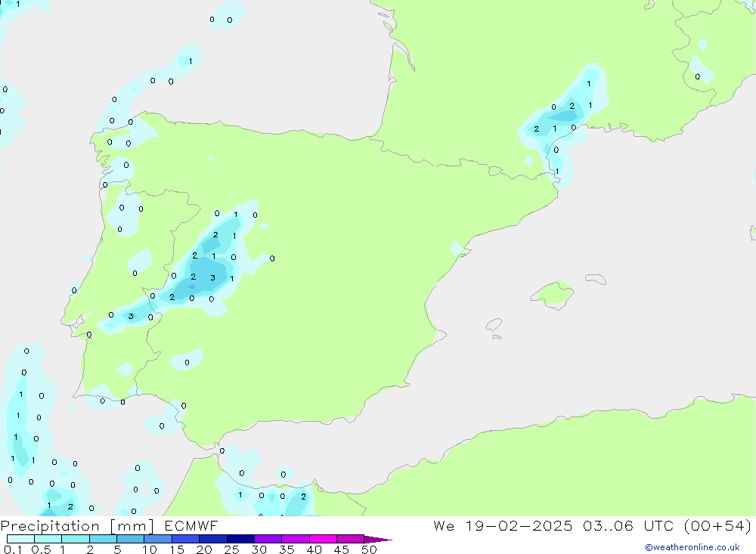Click the 25 to 30 mm legend swatch
The height and width of the screenshot is (554, 756).
[x=240, y=539]
